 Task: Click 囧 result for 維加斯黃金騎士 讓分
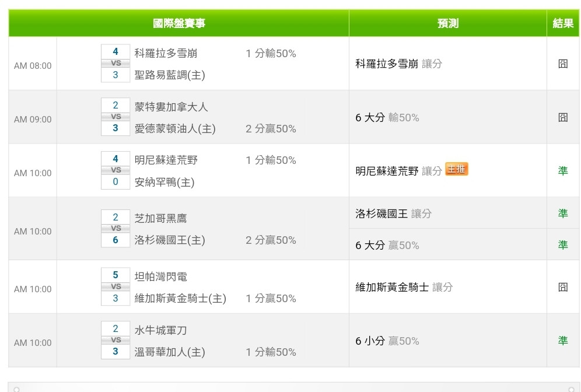point(563,287)
